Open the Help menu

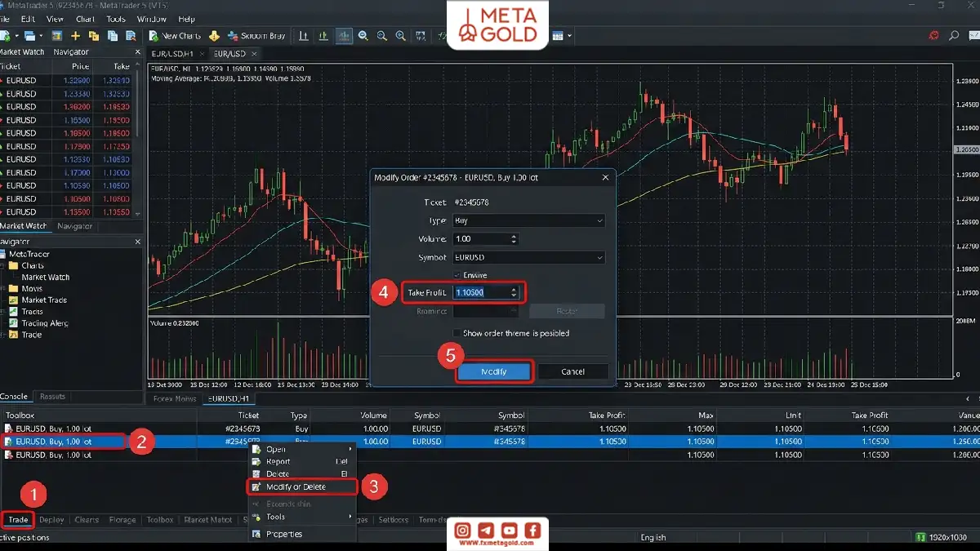point(186,19)
